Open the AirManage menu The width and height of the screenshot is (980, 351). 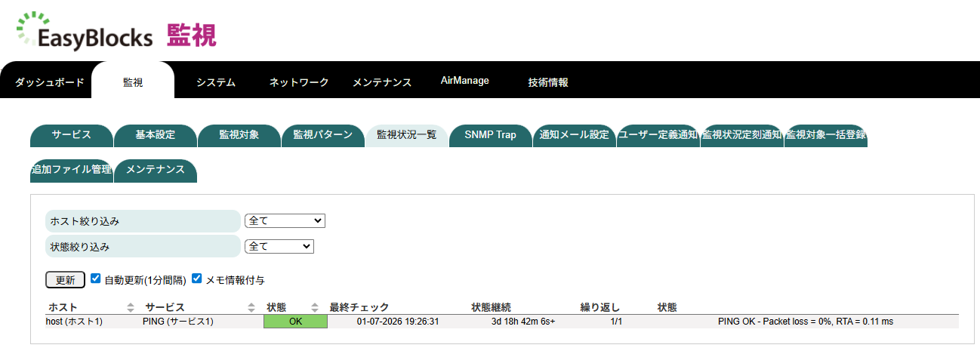pyautogui.click(x=465, y=81)
